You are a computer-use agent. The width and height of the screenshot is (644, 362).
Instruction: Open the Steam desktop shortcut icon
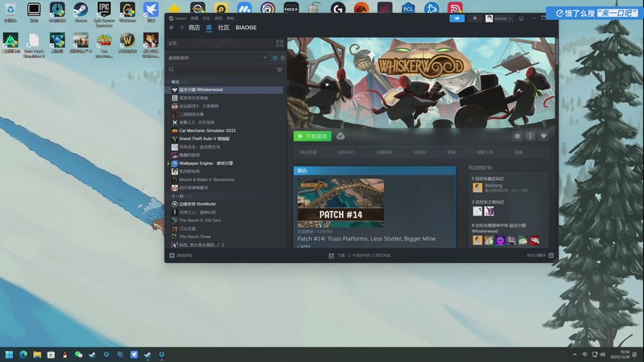80,11
